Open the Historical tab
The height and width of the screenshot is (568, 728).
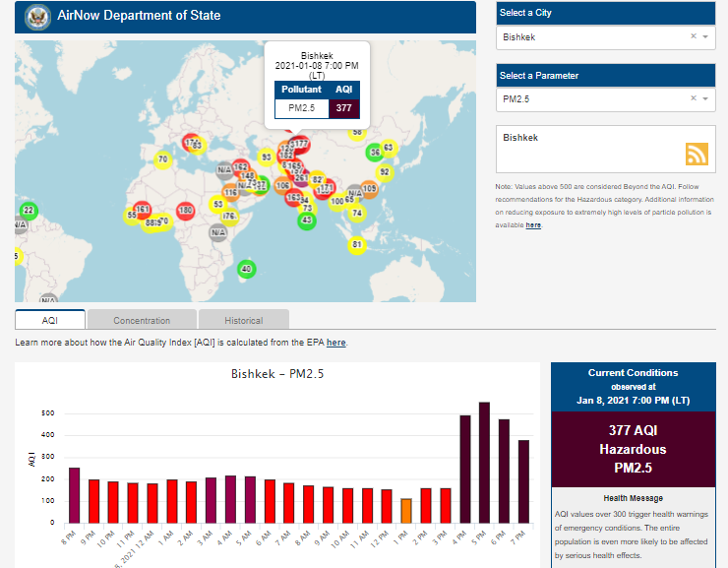243,320
